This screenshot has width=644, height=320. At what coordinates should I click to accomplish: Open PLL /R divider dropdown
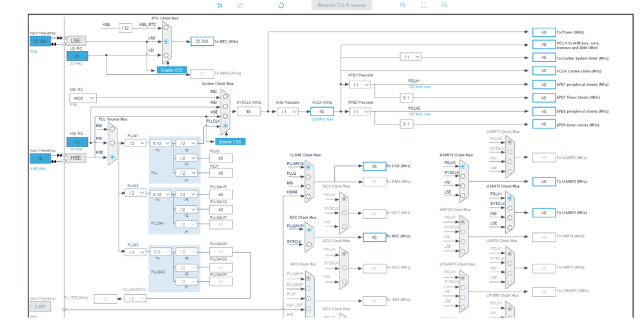pos(186,143)
